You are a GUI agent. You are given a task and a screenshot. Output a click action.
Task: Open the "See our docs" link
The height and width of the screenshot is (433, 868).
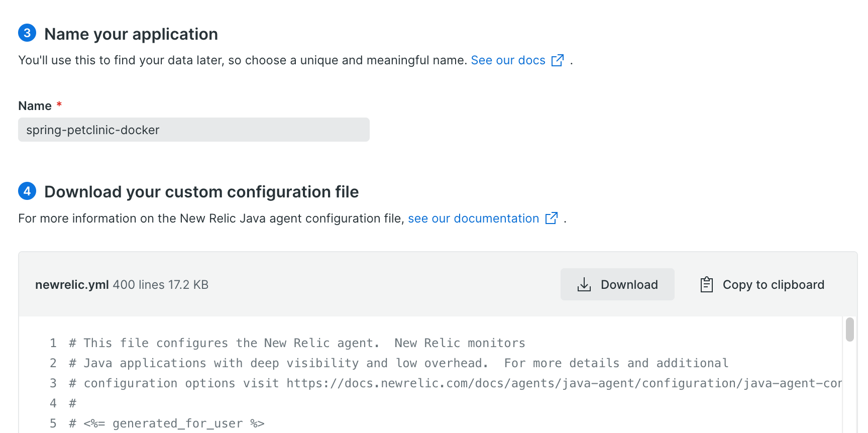pos(508,60)
